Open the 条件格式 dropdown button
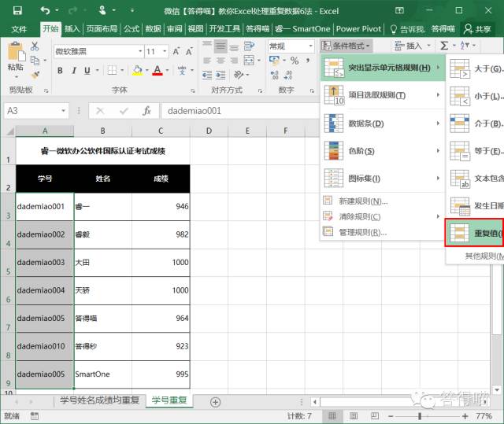 tap(346, 46)
